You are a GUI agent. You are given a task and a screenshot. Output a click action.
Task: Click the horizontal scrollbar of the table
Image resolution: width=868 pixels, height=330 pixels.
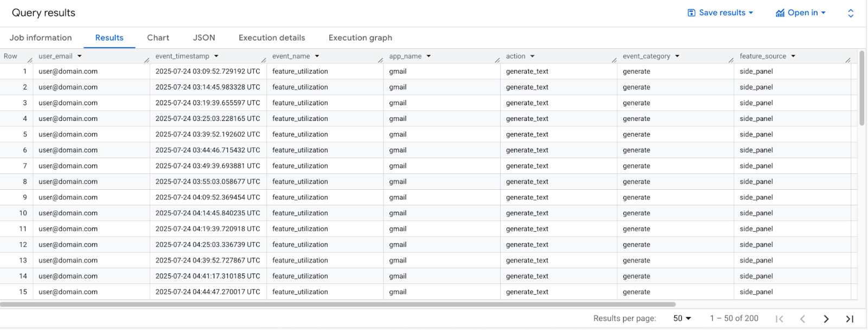pyautogui.click(x=338, y=305)
